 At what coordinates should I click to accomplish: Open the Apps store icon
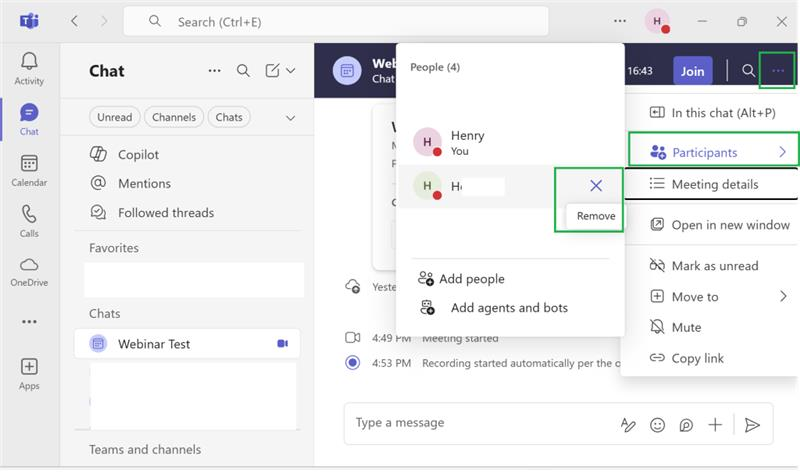coord(29,374)
